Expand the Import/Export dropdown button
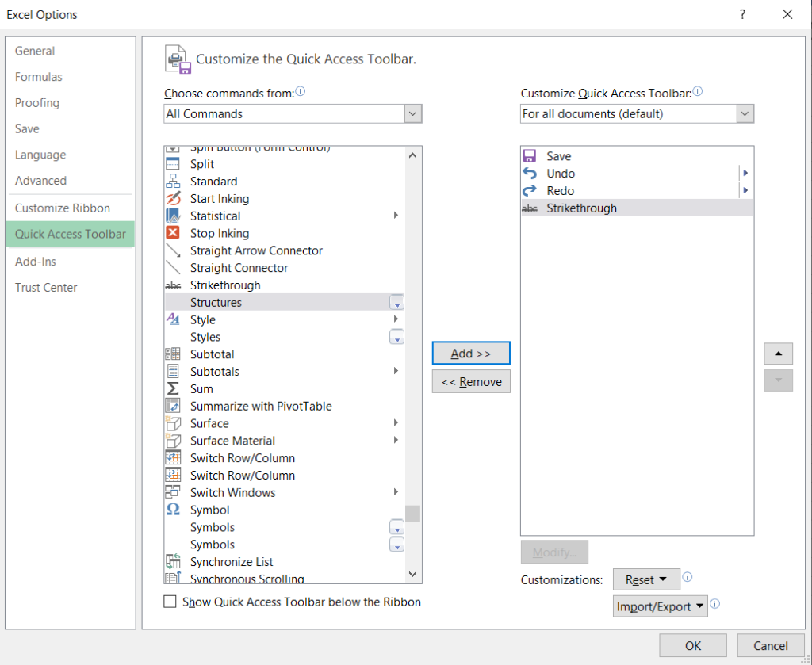This screenshot has width=812, height=665. pyautogui.click(x=660, y=606)
